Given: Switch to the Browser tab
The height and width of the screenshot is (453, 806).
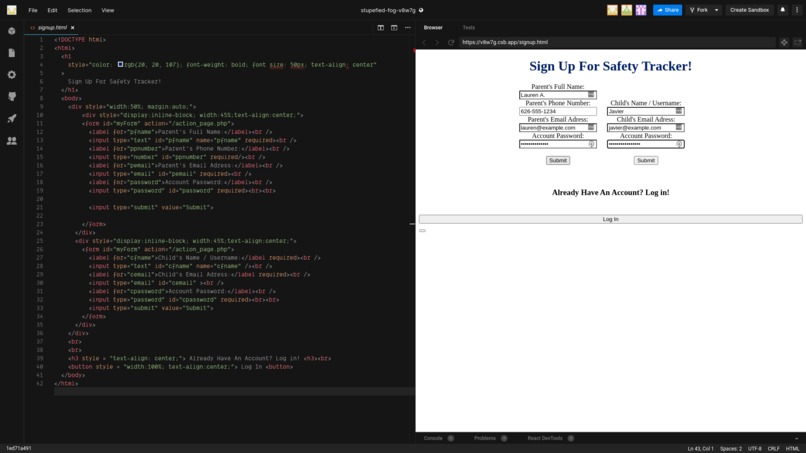Looking at the screenshot, I should pyautogui.click(x=433, y=28).
